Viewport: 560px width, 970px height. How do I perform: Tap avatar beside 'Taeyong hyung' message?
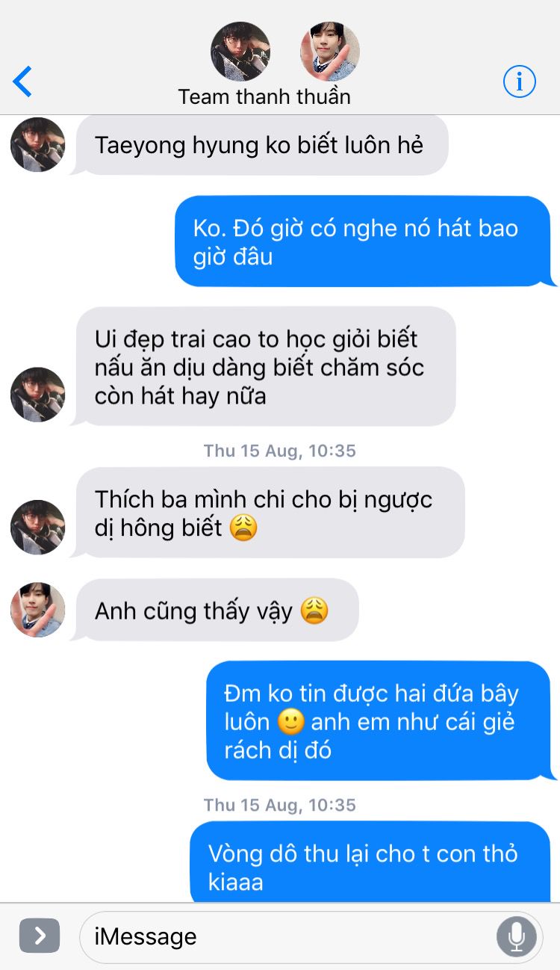(37, 144)
